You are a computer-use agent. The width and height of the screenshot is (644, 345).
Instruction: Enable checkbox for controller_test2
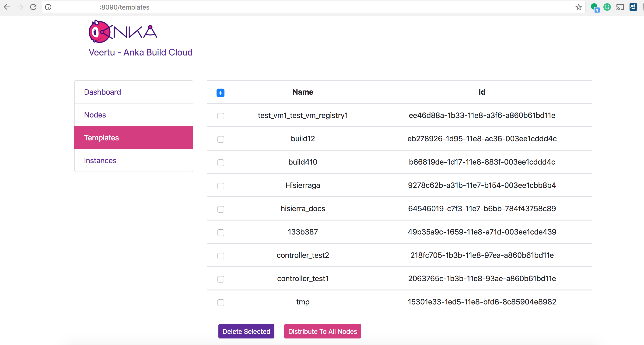pos(220,255)
